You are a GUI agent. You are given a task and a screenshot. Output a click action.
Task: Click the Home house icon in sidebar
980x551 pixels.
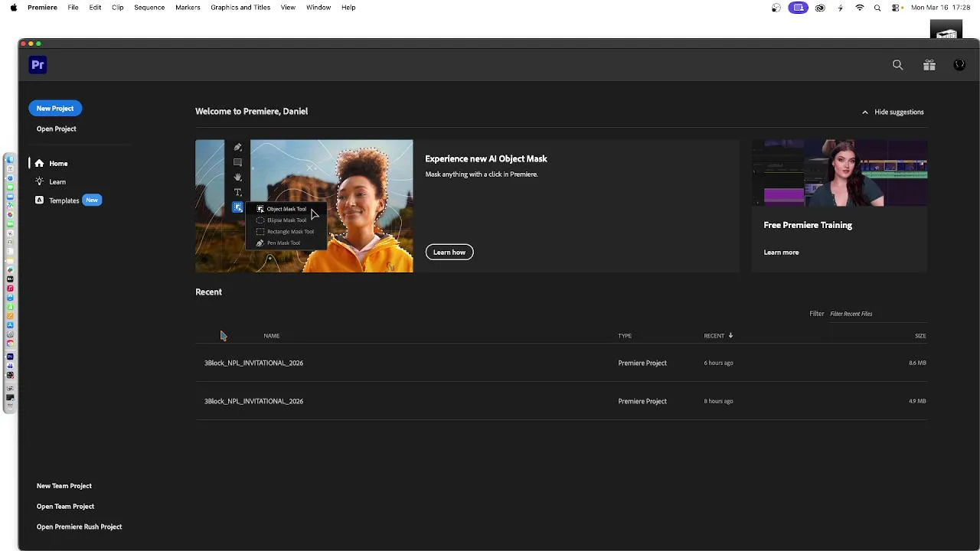point(39,163)
